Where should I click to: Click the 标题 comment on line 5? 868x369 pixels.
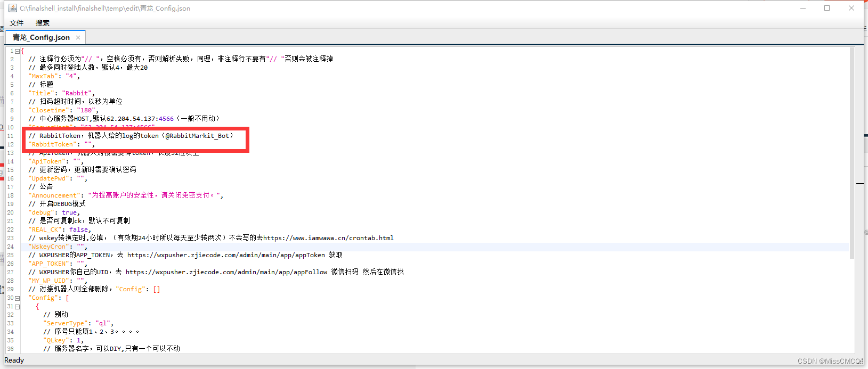(41, 85)
